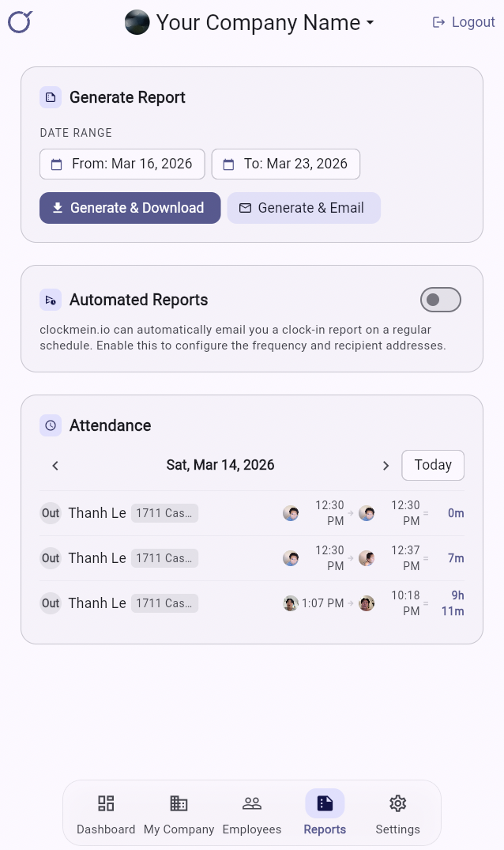
Task: Open the Dashboard tab
Action: 106,813
